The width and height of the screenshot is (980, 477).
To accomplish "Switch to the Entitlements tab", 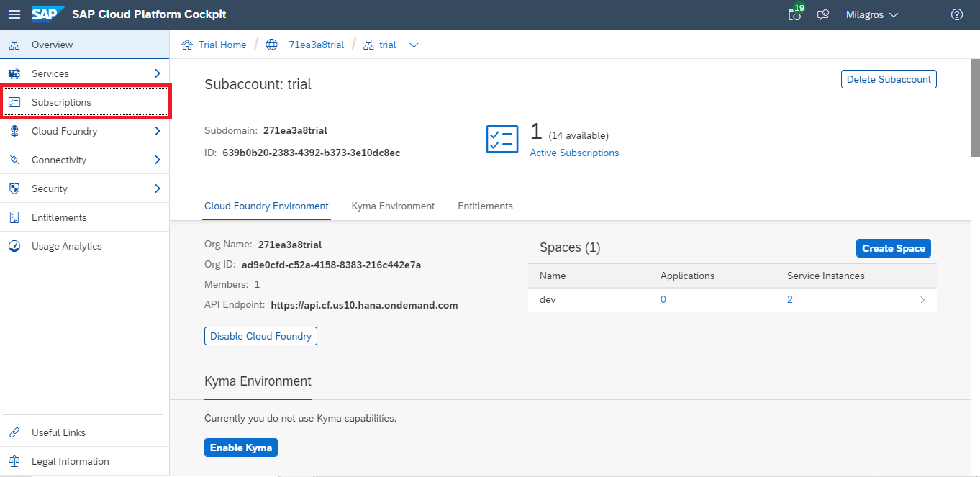I will [485, 206].
